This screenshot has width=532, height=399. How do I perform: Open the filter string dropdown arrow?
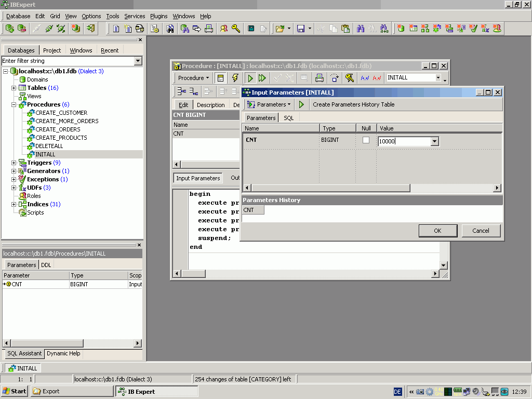[138, 61]
